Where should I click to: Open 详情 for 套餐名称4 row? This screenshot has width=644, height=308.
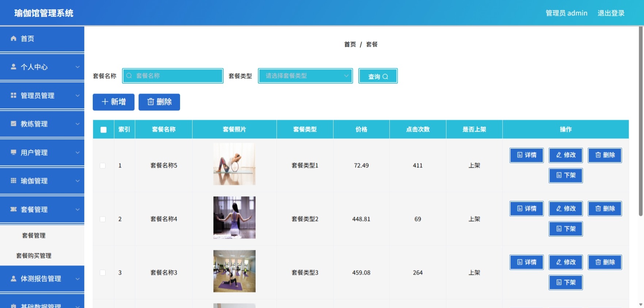[x=526, y=209]
